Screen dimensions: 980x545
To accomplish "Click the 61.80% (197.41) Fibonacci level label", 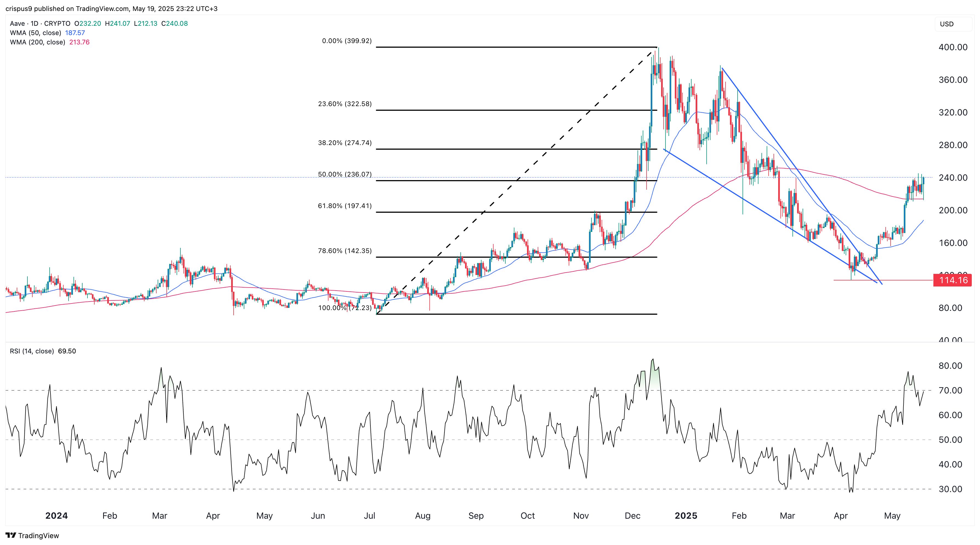I will [x=345, y=206].
